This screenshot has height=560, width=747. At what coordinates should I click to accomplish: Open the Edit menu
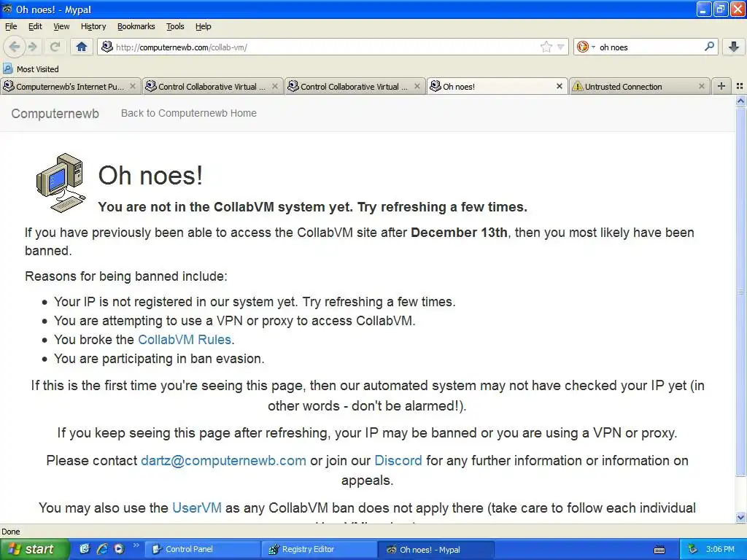pos(35,26)
